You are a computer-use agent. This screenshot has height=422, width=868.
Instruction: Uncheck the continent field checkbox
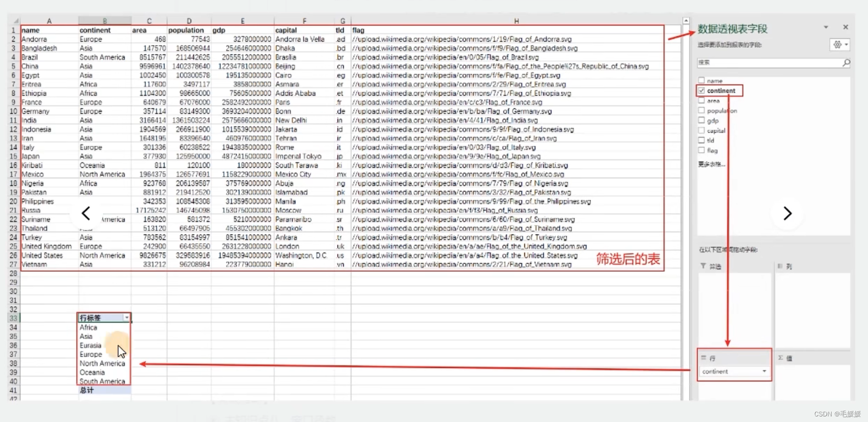[701, 91]
